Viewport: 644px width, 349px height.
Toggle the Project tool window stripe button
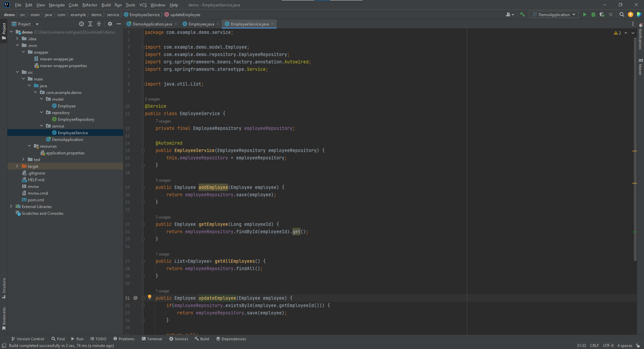coord(4,31)
